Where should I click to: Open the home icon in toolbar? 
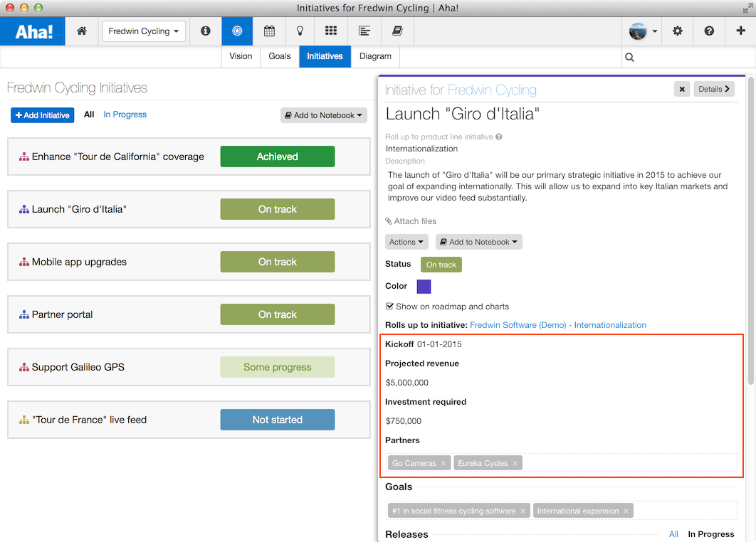click(x=81, y=31)
